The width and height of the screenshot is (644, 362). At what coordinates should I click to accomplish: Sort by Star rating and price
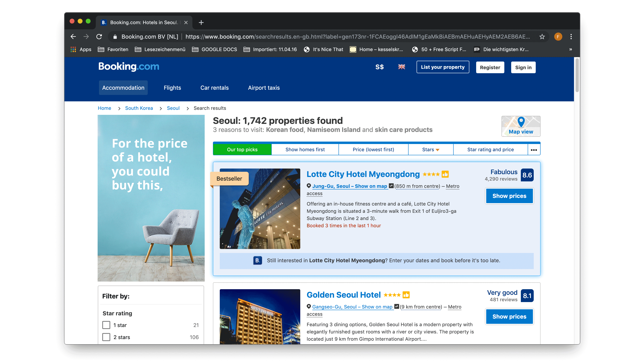(x=490, y=149)
